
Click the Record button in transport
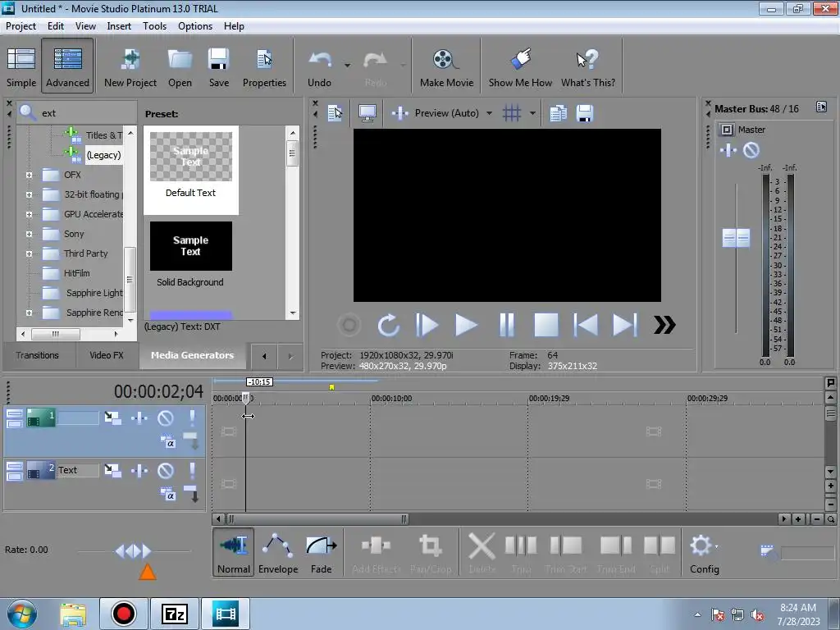tap(349, 325)
